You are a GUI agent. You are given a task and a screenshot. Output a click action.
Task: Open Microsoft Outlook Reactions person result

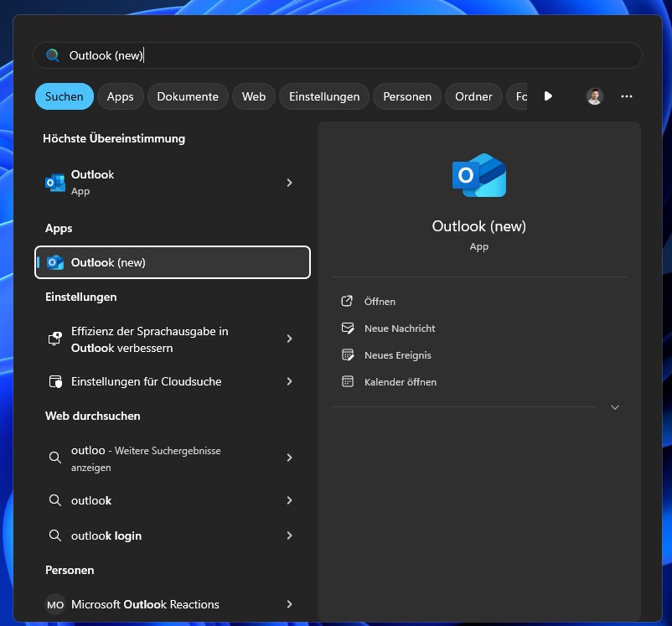pyautogui.click(x=145, y=604)
